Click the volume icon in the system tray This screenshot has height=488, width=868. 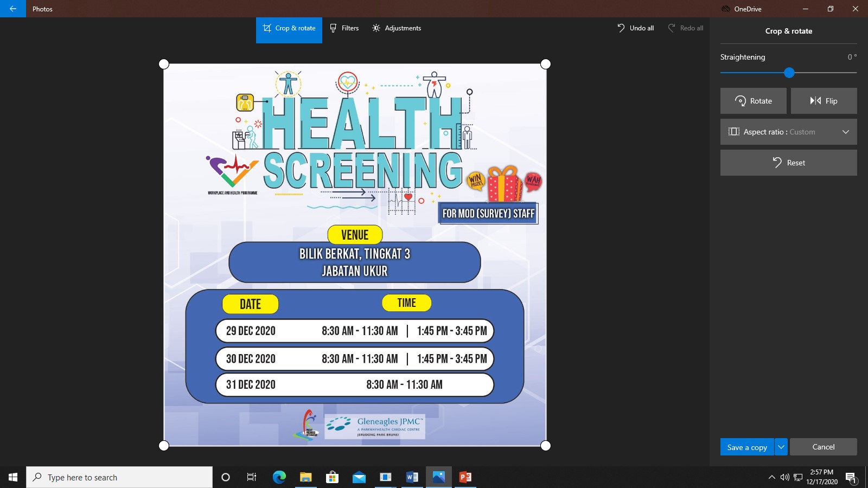[784, 477]
